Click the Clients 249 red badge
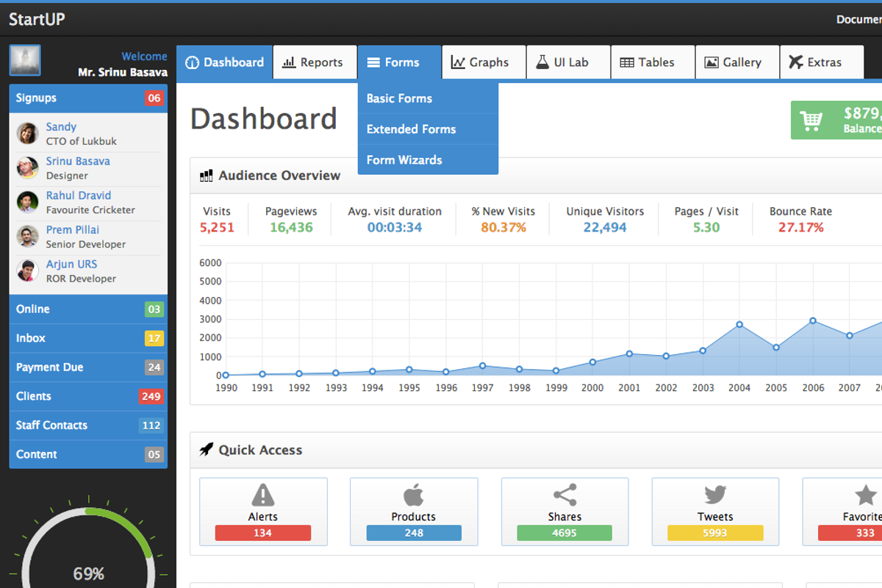This screenshot has width=882, height=588. (151, 396)
